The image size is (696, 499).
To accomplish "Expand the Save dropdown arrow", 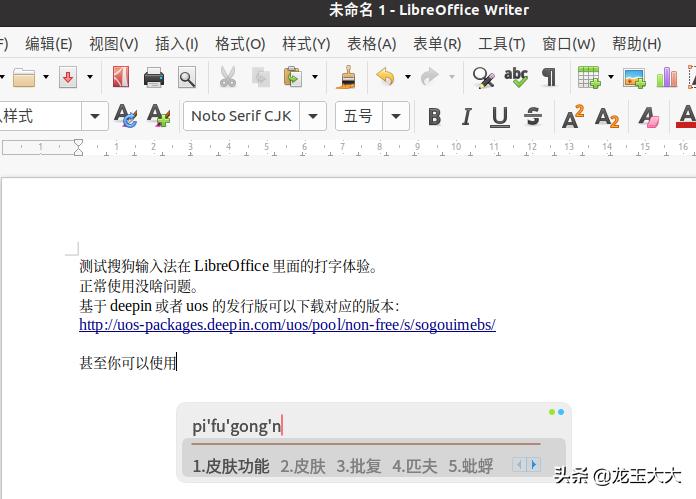I will 90,77.
